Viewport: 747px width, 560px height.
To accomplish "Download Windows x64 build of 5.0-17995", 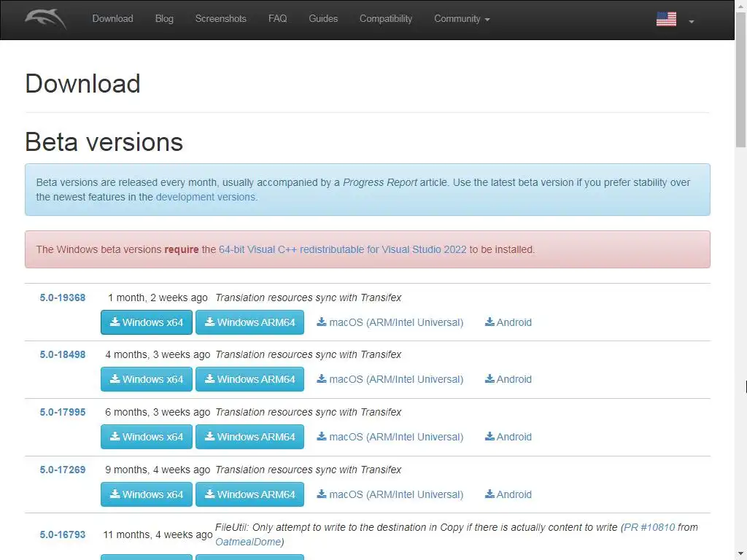I will pyautogui.click(x=146, y=437).
